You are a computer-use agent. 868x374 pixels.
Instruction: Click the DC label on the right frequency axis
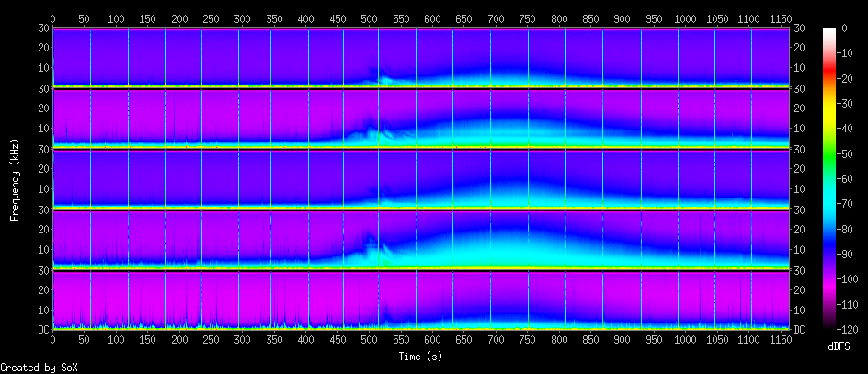click(801, 329)
